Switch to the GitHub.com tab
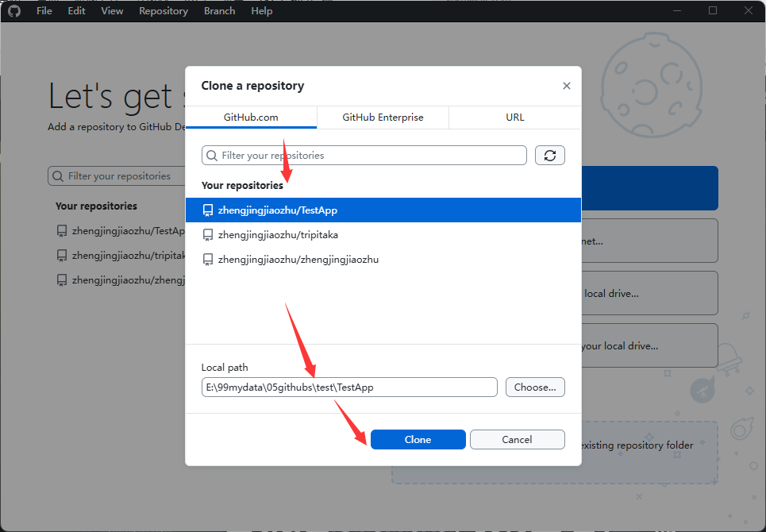 click(x=251, y=118)
